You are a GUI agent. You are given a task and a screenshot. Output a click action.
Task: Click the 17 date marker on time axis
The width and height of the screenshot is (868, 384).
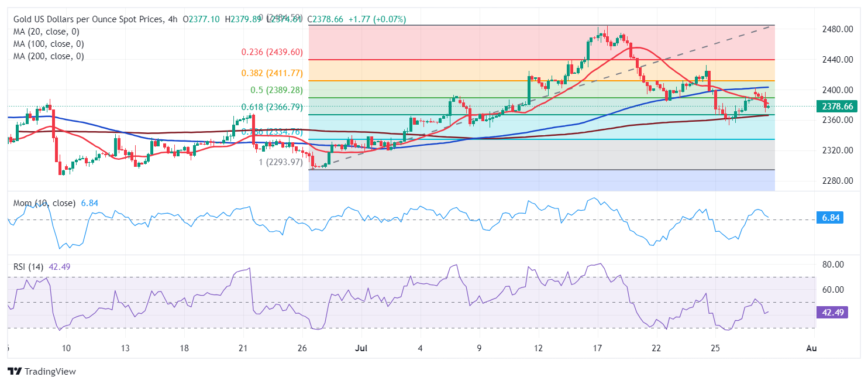(597, 348)
